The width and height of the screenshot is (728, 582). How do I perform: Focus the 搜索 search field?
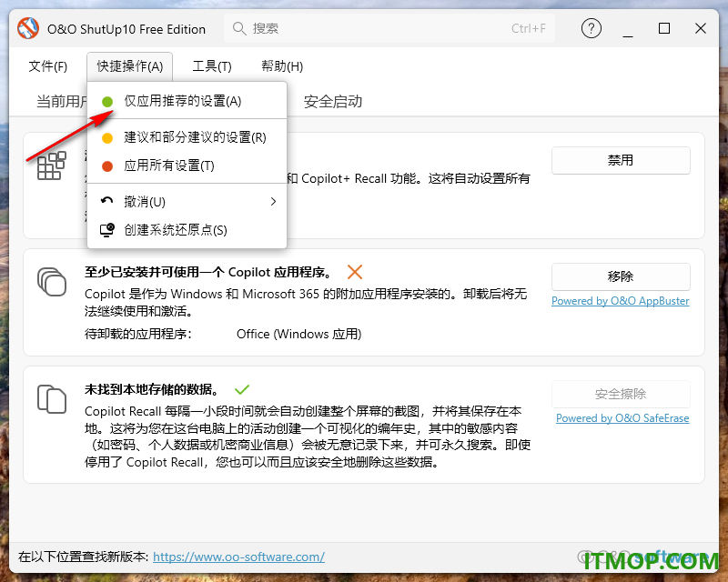pos(389,29)
